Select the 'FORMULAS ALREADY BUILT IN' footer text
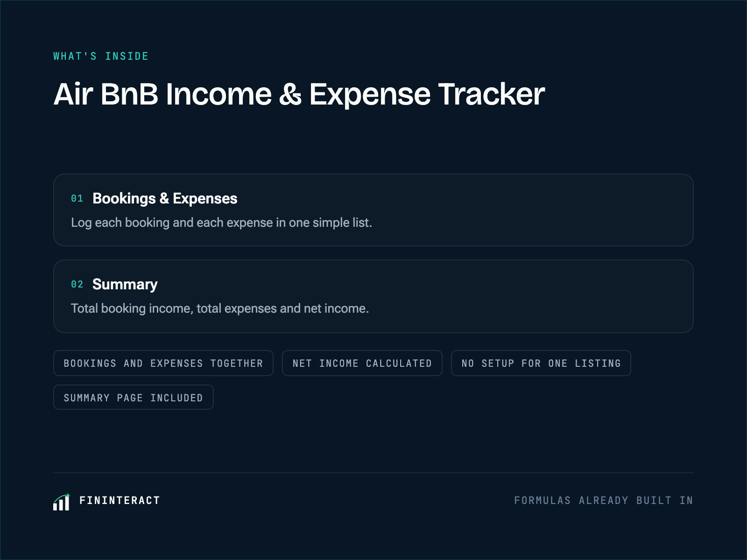 604,500
